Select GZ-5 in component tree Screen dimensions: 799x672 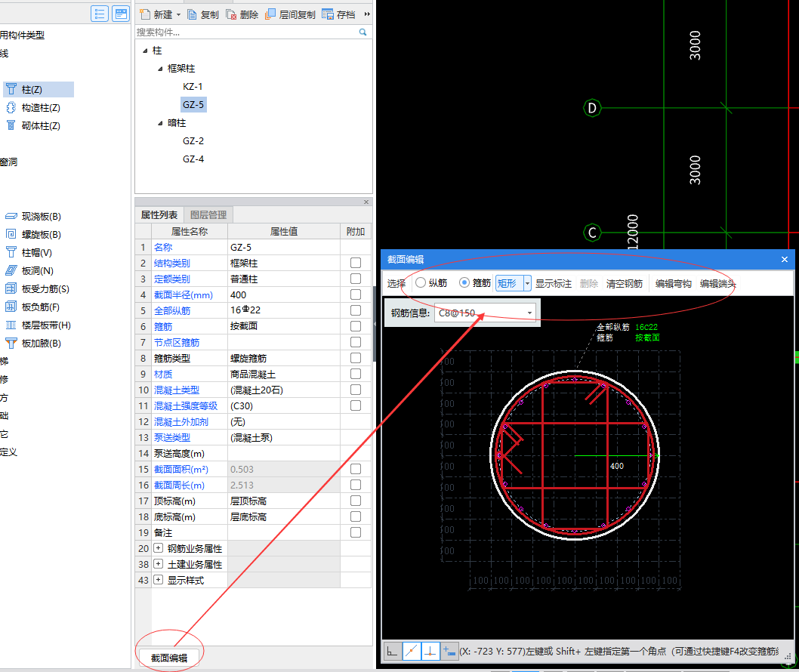point(193,104)
